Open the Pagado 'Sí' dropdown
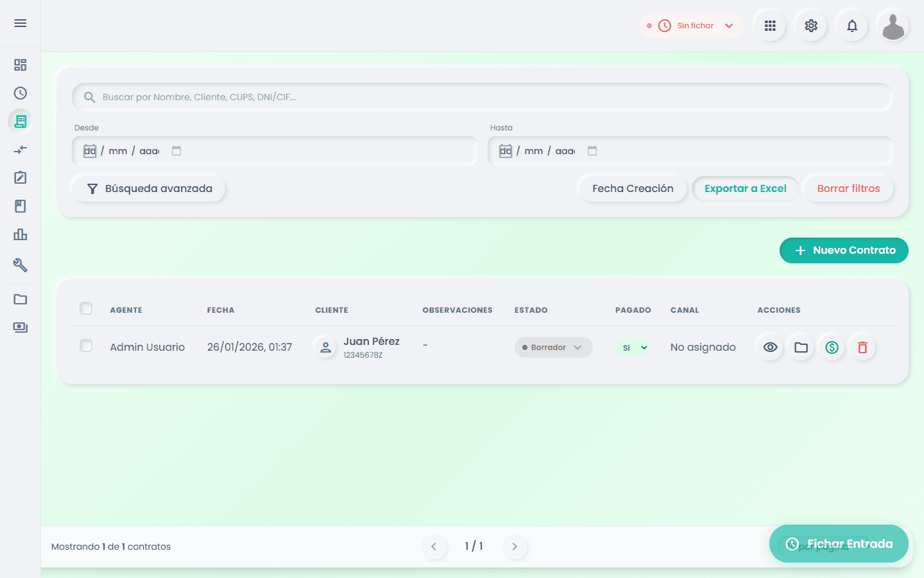 (x=633, y=347)
